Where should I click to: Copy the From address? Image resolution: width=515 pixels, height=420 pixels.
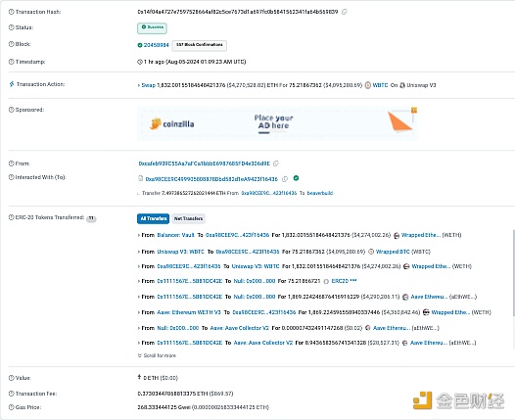point(276,163)
